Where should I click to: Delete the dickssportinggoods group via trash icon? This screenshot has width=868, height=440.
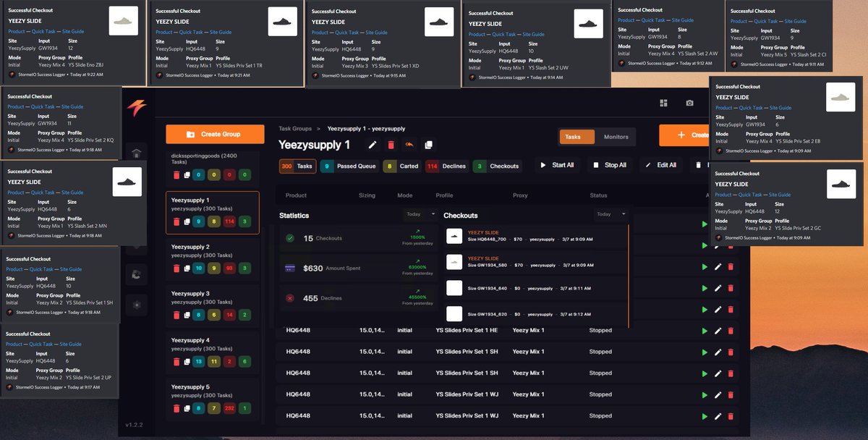(176, 175)
